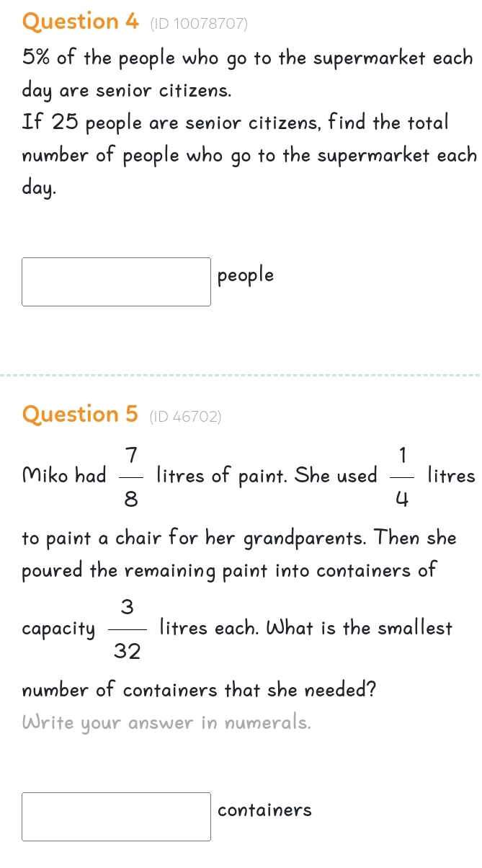Click the Question 4 answer box before 'people'
Image resolution: width=482 pixels, height=868 pixels.
116,282
